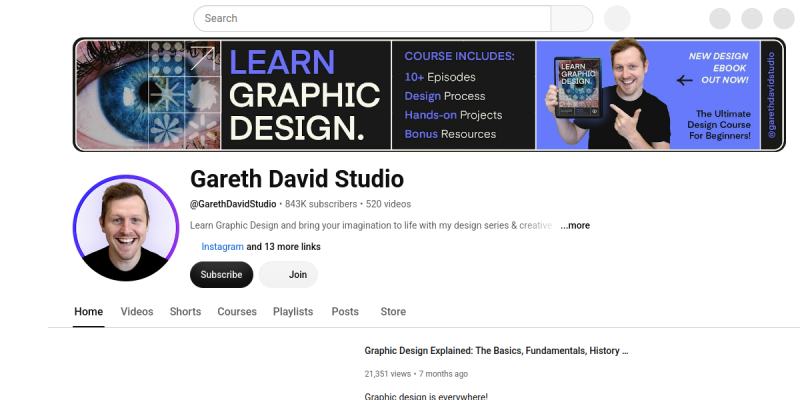800x400 pixels.
Task: Click the round voice search button
Action: pyautogui.click(x=617, y=18)
